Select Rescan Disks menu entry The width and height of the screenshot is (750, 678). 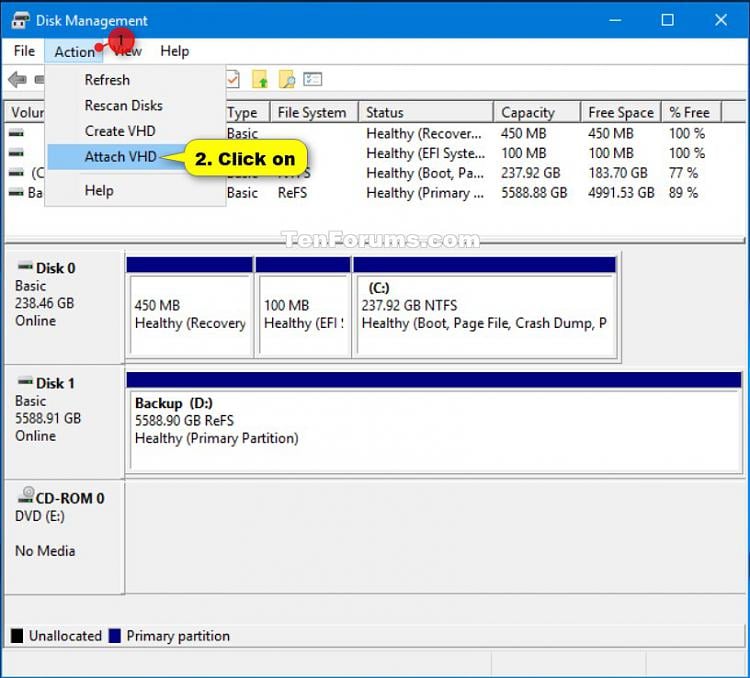coord(123,105)
